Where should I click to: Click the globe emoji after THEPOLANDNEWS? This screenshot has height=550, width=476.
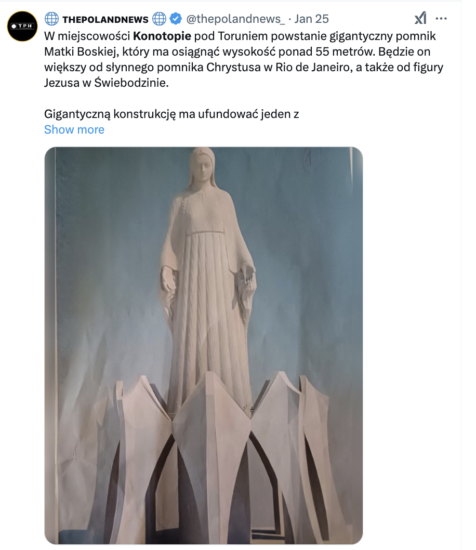[x=159, y=19]
